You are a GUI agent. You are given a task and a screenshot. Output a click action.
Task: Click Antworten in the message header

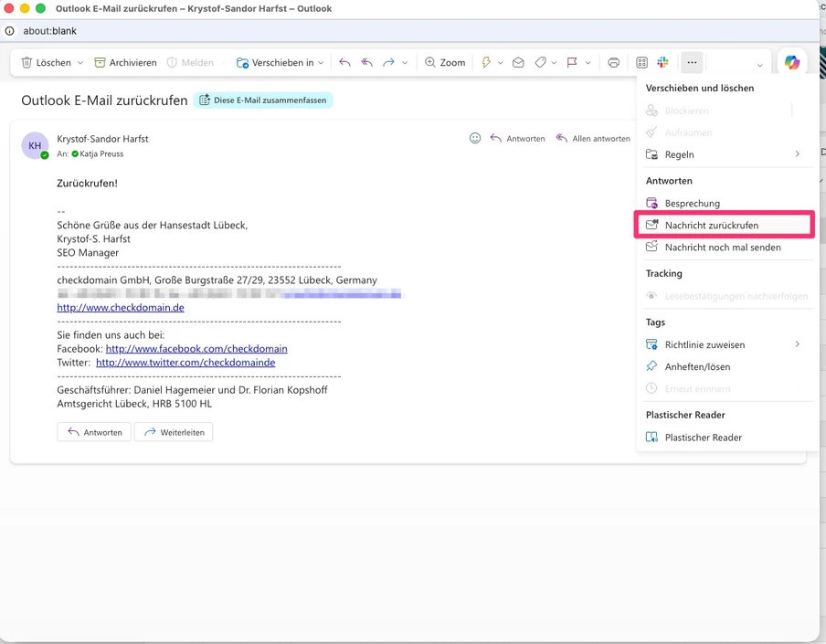(x=518, y=139)
